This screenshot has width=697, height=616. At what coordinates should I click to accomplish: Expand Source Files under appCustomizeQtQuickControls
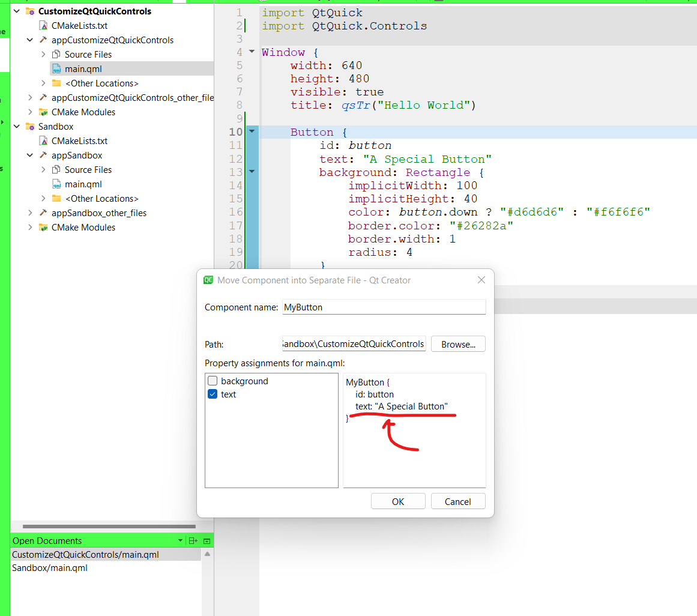tap(43, 54)
